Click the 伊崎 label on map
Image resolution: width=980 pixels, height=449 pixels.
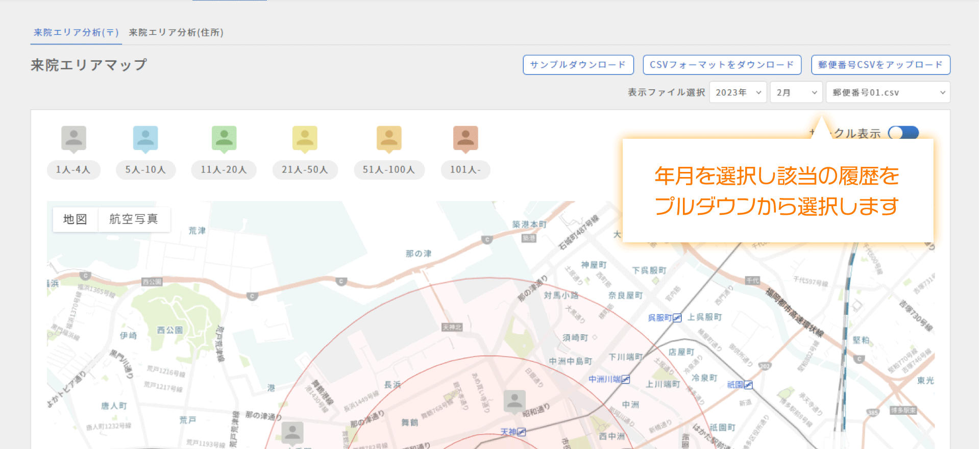click(129, 336)
